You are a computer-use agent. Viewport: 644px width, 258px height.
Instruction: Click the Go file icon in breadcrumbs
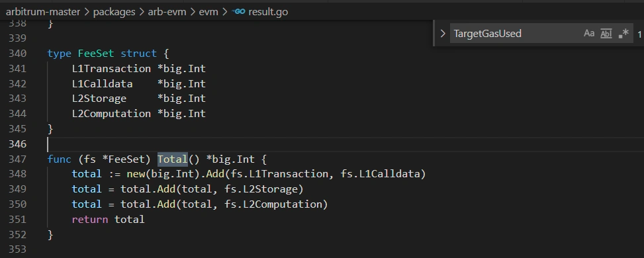(239, 11)
